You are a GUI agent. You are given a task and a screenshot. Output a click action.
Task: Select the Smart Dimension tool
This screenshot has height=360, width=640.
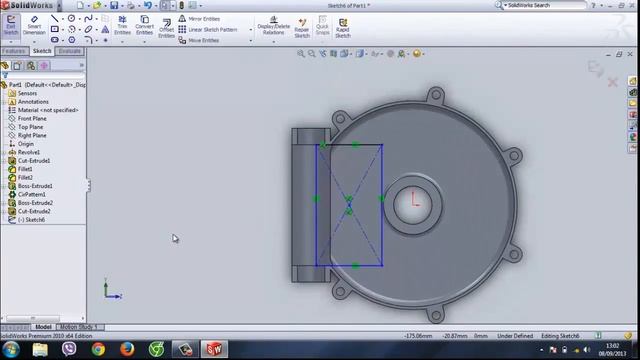click(34, 25)
